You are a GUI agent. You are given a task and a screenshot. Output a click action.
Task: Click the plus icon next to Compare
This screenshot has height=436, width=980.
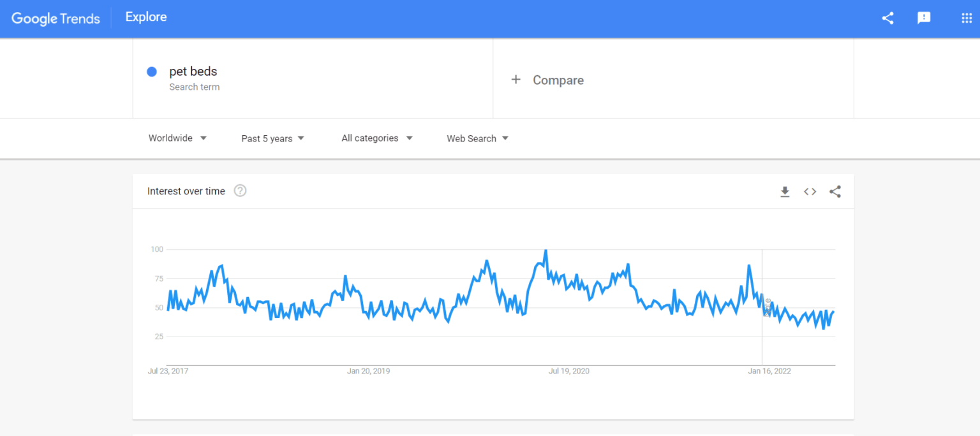(x=516, y=80)
